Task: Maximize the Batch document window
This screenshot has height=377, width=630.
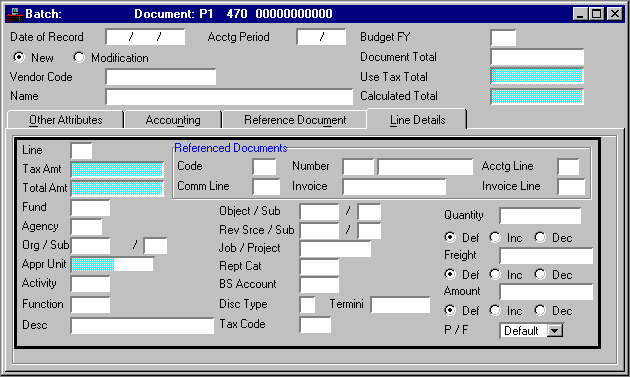Action: [596, 14]
